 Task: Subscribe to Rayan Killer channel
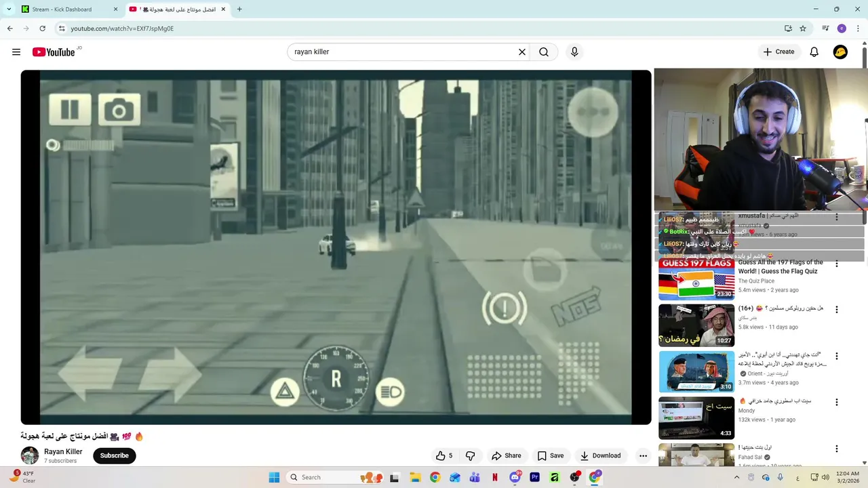pyautogui.click(x=115, y=455)
